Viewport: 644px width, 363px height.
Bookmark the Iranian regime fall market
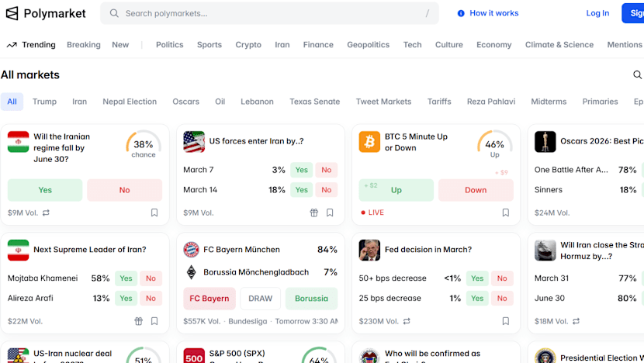click(x=154, y=213)
